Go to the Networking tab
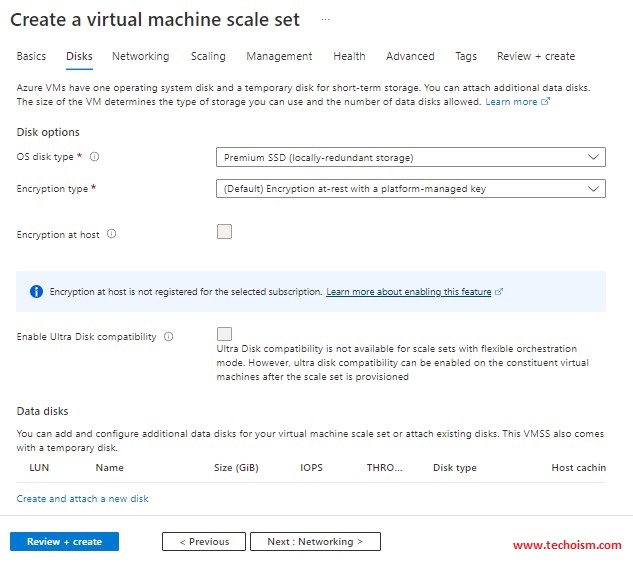 pyautogui.click(x=140, y=56)
